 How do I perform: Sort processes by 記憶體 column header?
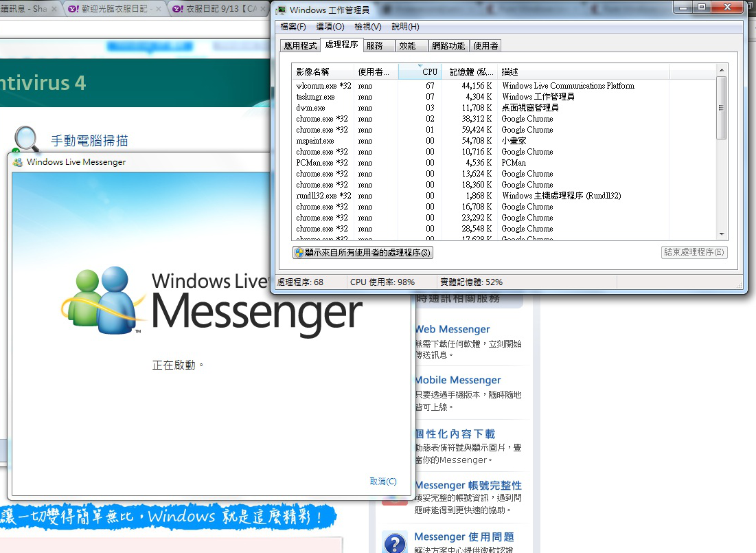(x=470, y=72)
